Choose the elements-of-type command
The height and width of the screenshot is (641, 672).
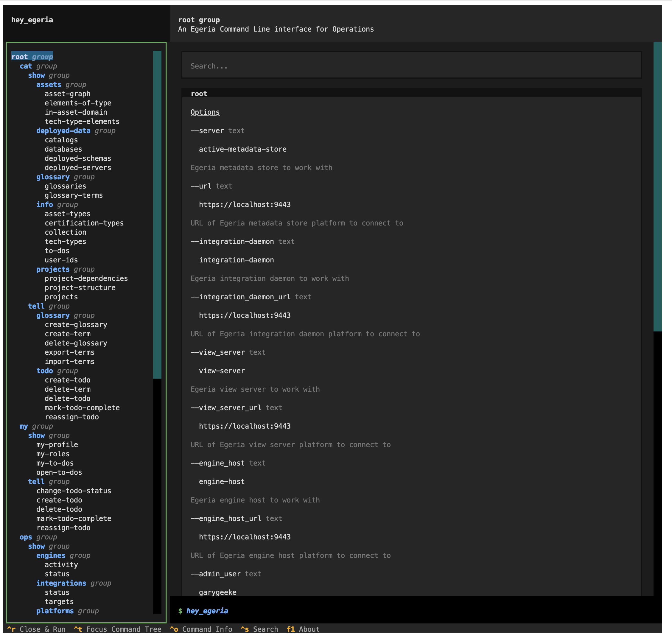(x=78, y=103)
